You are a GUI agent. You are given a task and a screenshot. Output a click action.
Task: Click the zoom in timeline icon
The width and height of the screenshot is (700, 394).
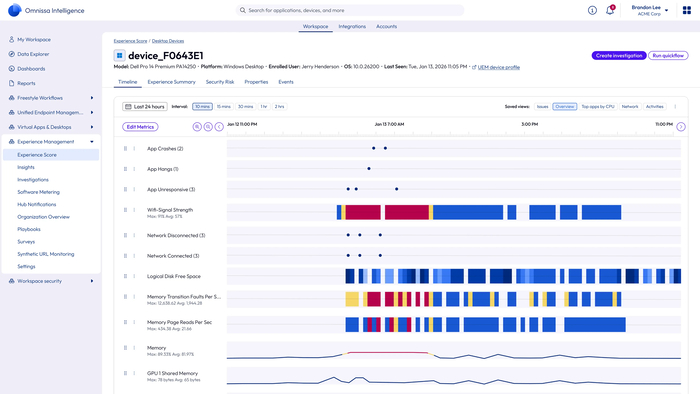coord(197,127)
